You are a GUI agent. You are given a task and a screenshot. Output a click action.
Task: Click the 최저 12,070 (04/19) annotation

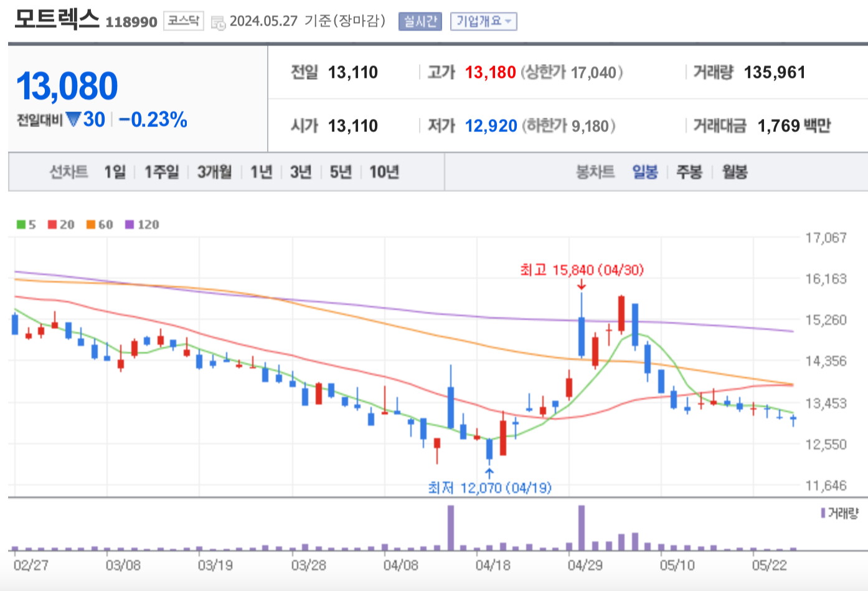pos(490,488)
